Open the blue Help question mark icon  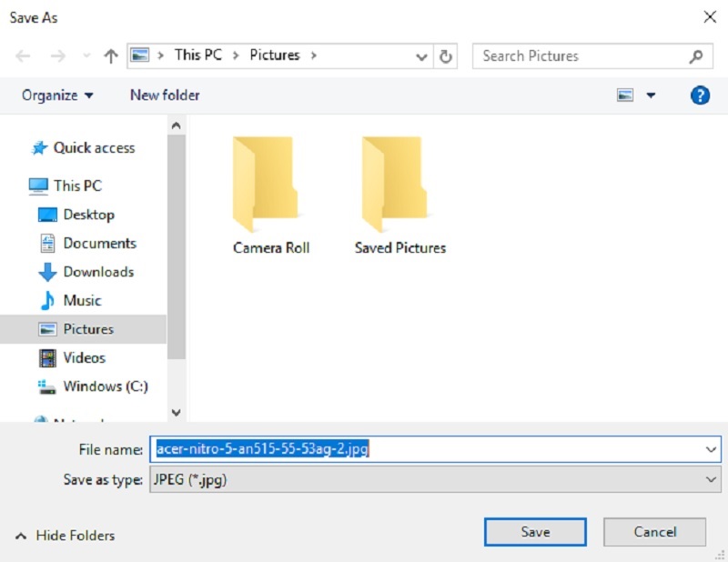coord(700,95)
